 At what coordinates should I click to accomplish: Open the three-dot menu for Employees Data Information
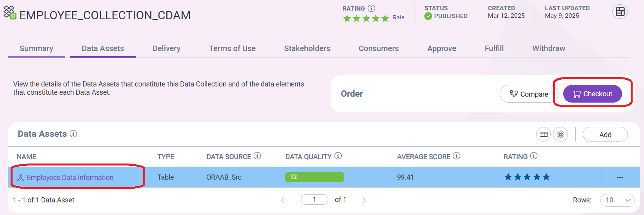pyautogui.click(x=620, y=177)
